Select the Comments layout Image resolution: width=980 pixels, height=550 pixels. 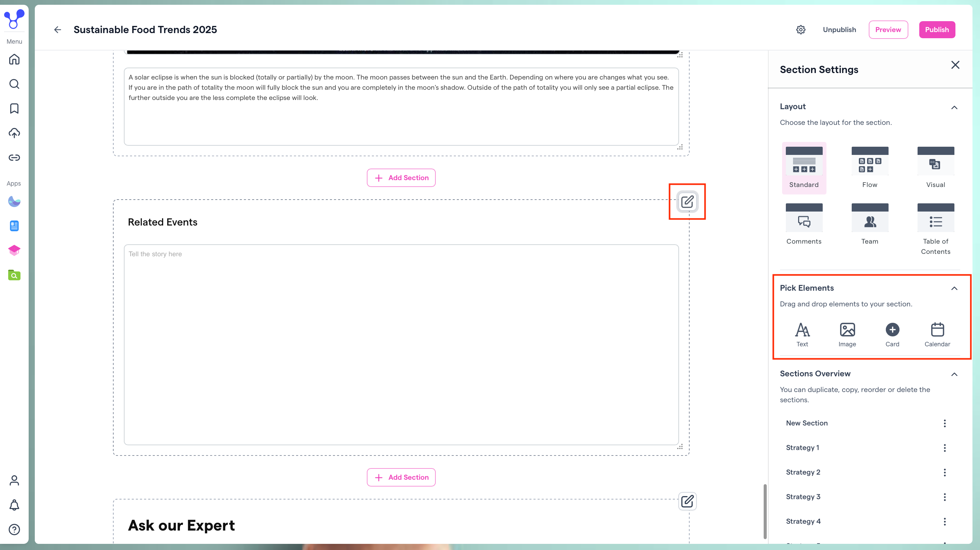pos(804,225)
